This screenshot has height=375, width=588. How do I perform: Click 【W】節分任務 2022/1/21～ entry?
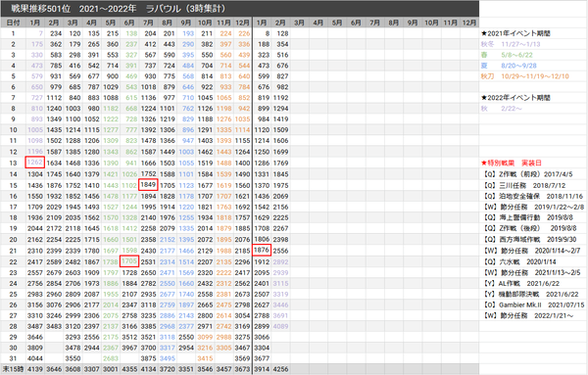pos(527,315)
